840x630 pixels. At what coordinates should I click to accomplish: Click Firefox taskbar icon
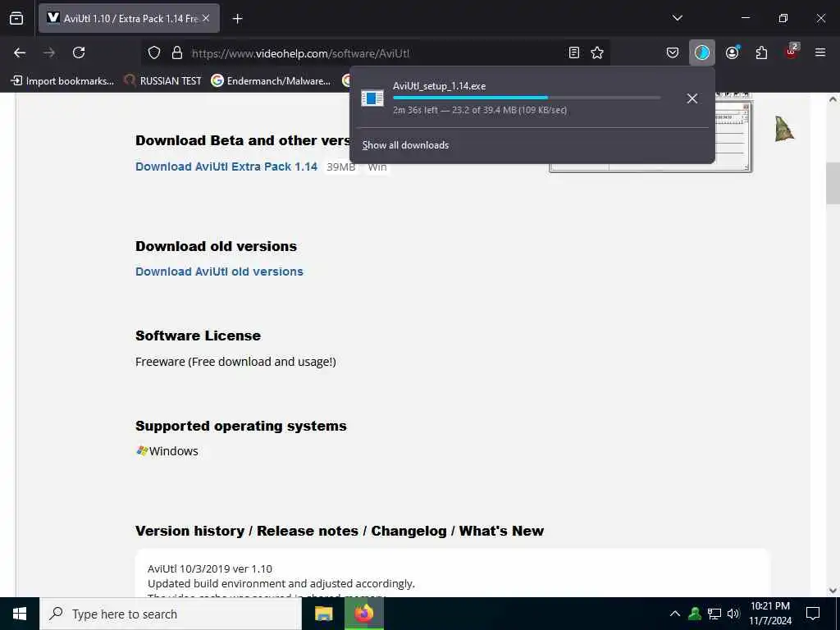coord(363,614)
